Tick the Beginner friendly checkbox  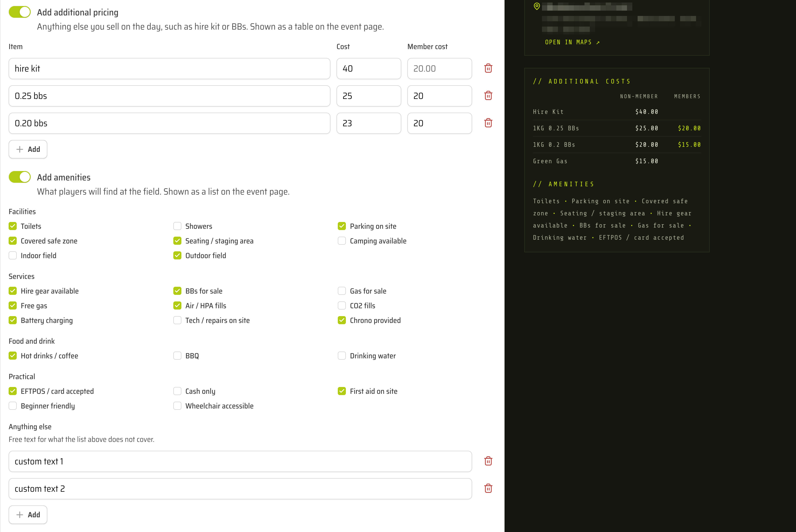click(13, 406)
